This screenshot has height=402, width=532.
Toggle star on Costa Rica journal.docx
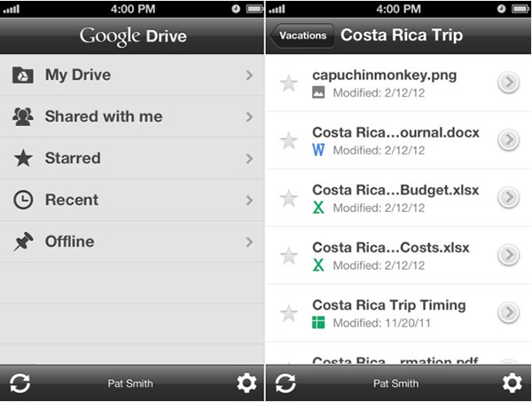pos(288,140)
